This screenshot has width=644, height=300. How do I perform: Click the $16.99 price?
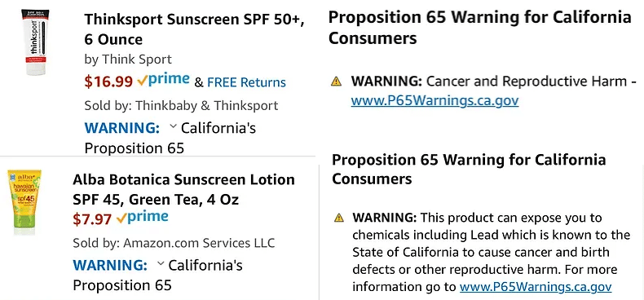point(108,82)
